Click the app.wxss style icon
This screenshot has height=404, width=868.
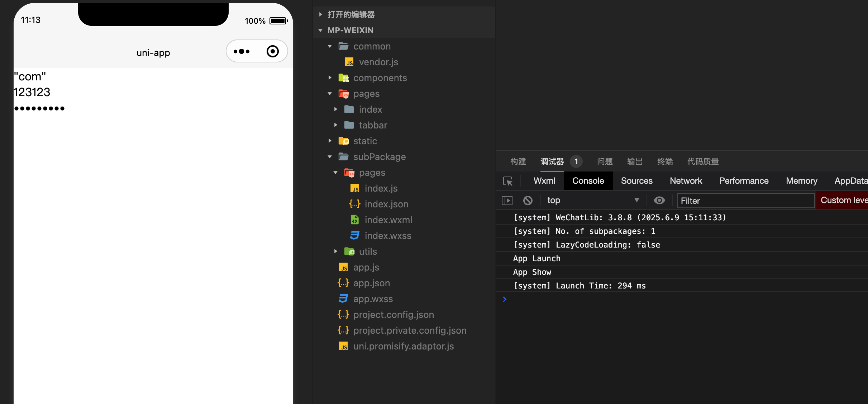tap(343, 299)
